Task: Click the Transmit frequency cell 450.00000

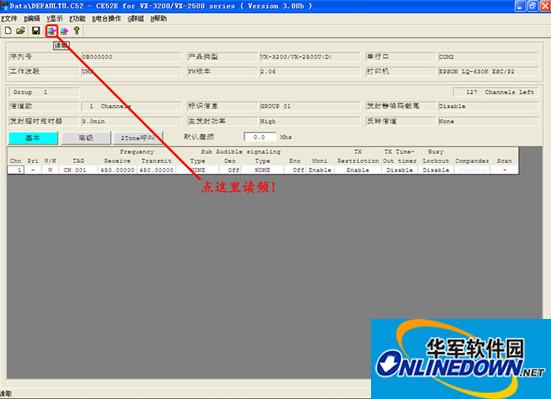Action: click(156, 170)
